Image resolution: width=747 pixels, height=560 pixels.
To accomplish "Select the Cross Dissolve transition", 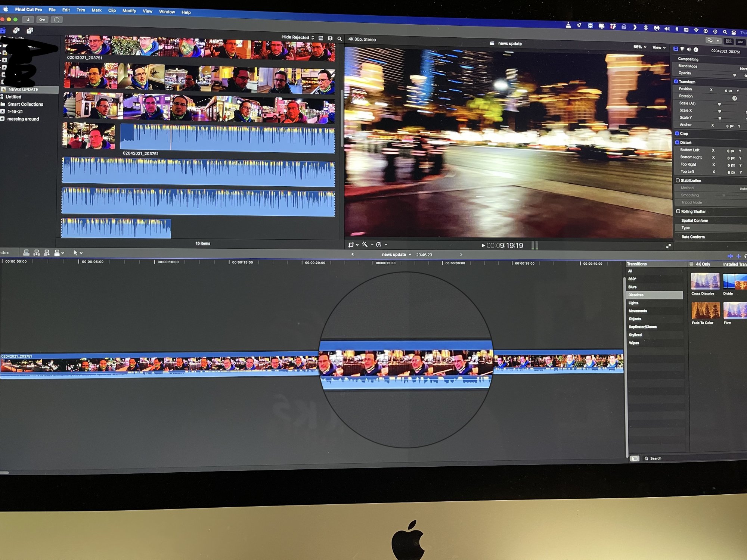I will [705, 282].
